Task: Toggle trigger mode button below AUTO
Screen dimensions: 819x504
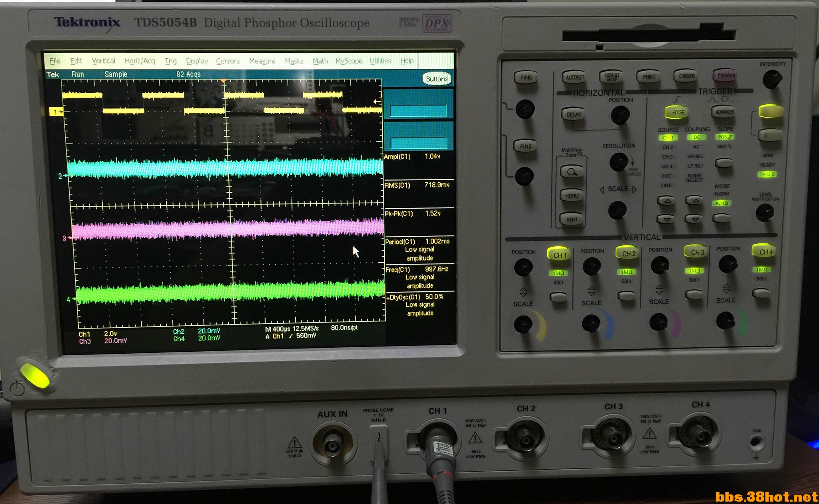Action: [721, 218]
